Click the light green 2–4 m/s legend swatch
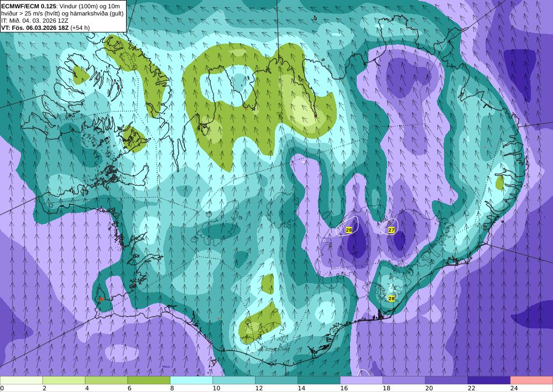553x392 pixels. [x=64, y=380]
